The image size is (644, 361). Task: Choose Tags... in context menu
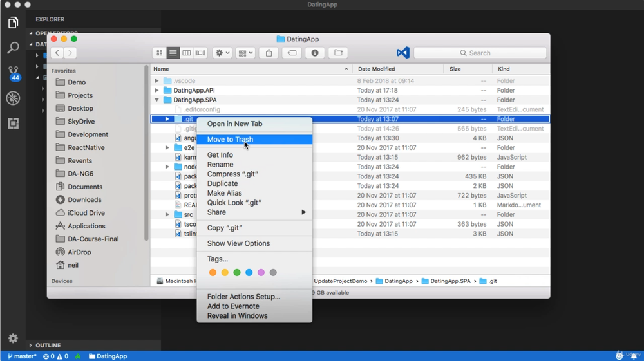pyautogui.click(x=254, y=259)
